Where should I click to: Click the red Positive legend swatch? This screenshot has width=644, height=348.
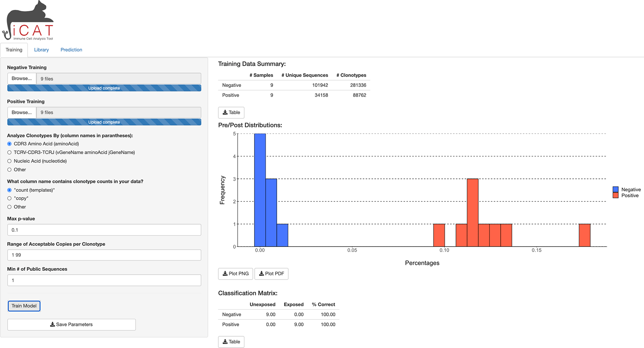tap(615, 195)
